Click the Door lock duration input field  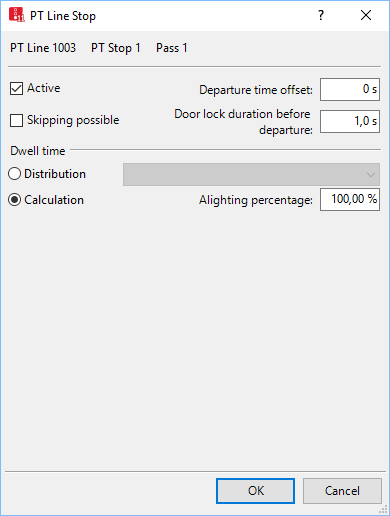pos(350,121)
